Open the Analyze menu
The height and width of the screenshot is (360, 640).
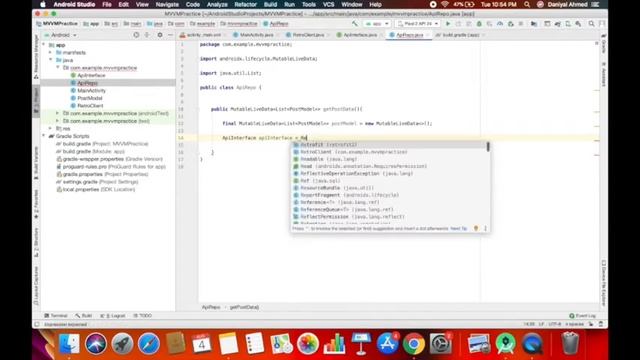pyautogui.click(x=217, y=4)
